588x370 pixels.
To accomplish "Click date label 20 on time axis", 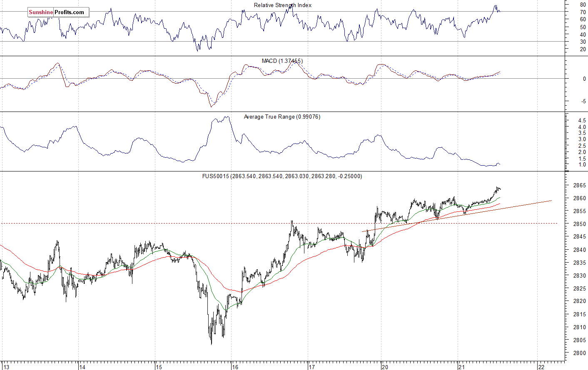I will tap(385, 367).
